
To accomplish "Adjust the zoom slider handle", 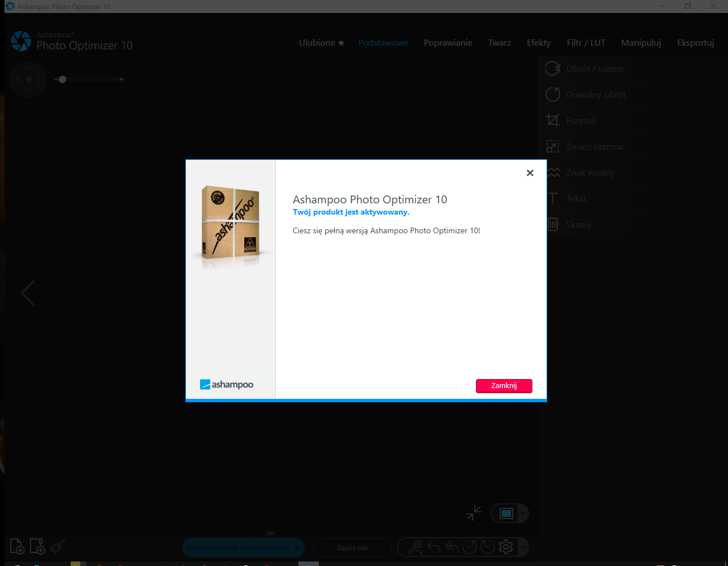I will (x=63, y=79).
